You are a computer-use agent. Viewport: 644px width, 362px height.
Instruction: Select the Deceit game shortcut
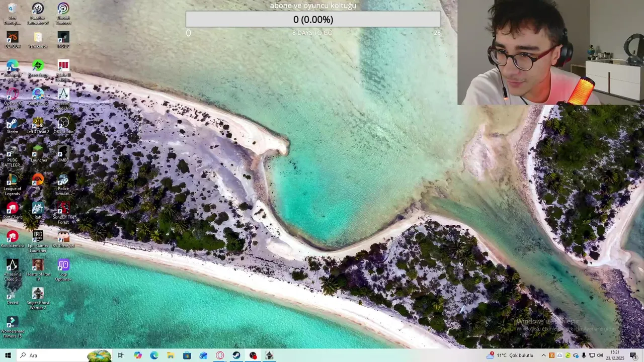12,296
